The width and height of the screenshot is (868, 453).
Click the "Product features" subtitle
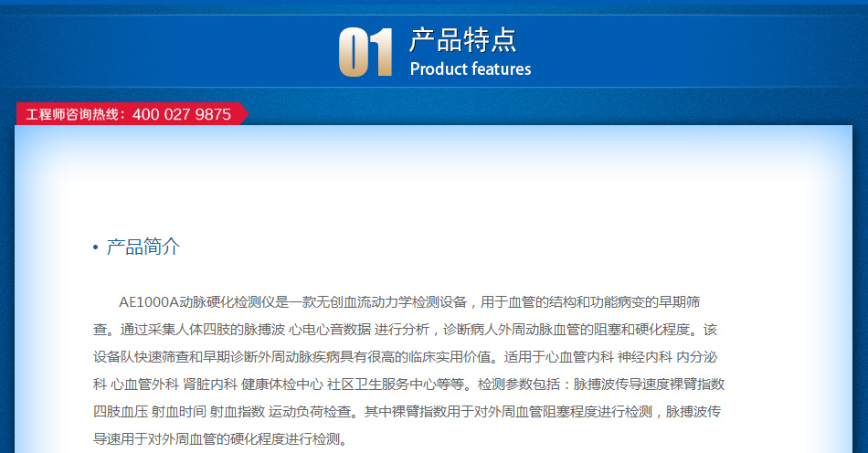470,69
